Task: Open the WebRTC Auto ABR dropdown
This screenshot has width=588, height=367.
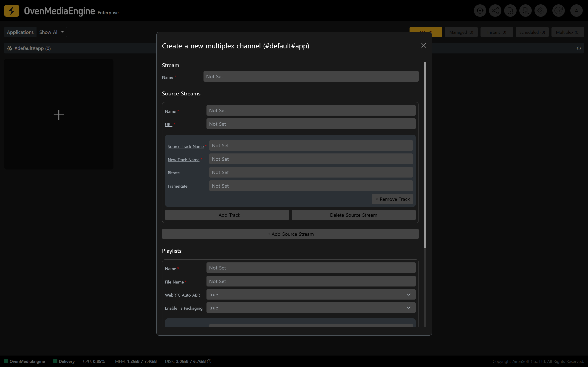Action: point(311,295)
